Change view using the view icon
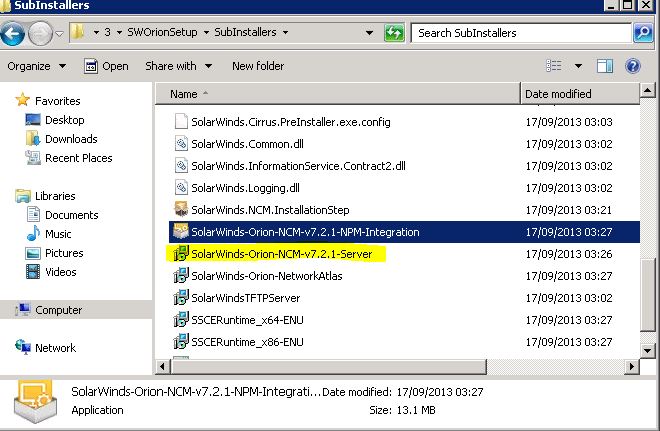 point(554,66)
